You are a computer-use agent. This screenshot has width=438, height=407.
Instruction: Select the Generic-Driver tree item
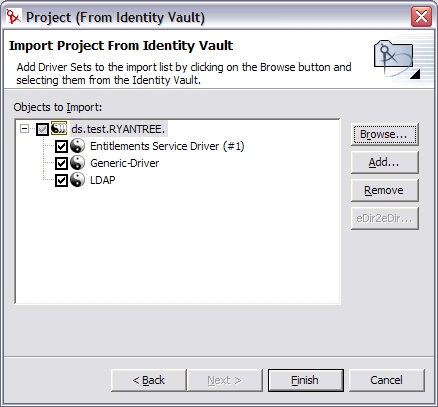pos(125,163)
